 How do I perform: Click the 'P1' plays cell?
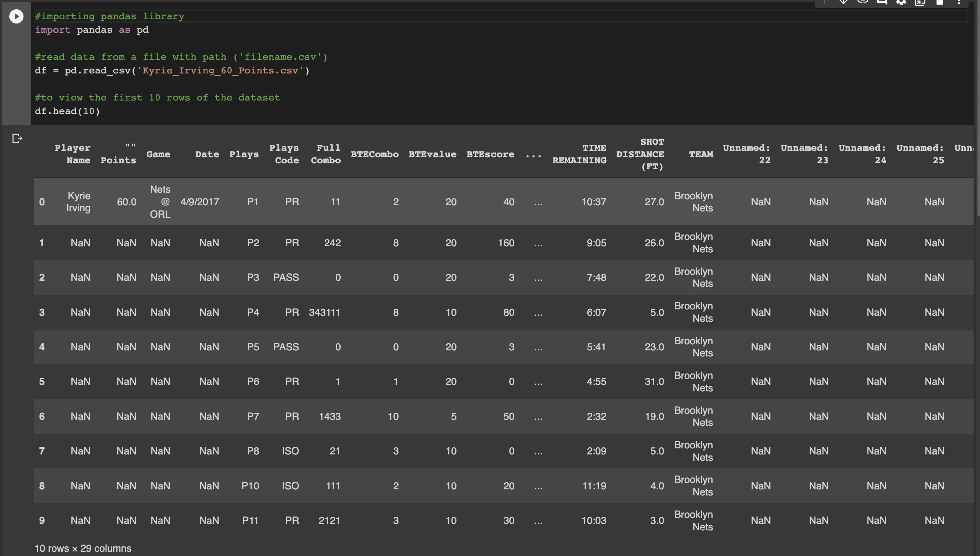253,202
